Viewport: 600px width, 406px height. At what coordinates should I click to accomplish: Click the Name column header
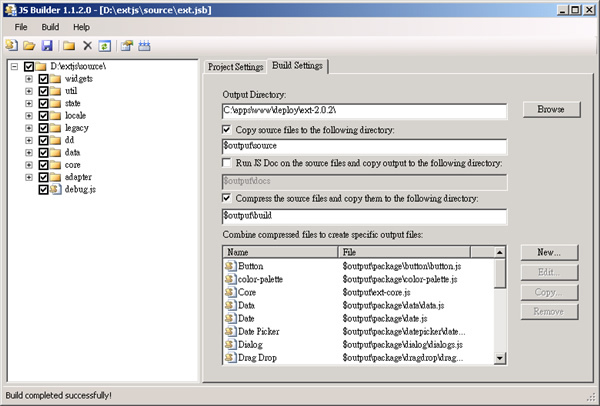coord(280,252)
